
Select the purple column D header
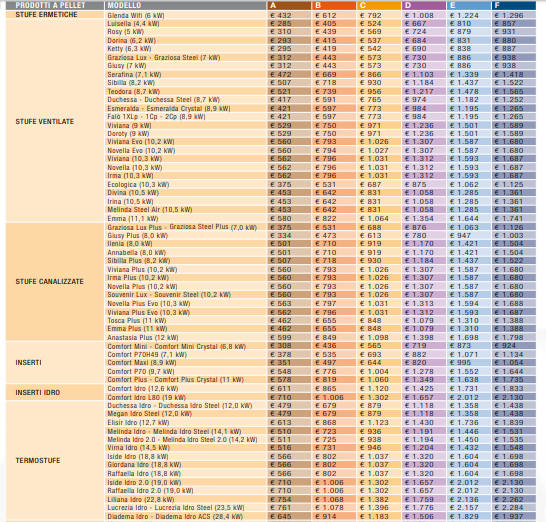click(x=424, y=6)
